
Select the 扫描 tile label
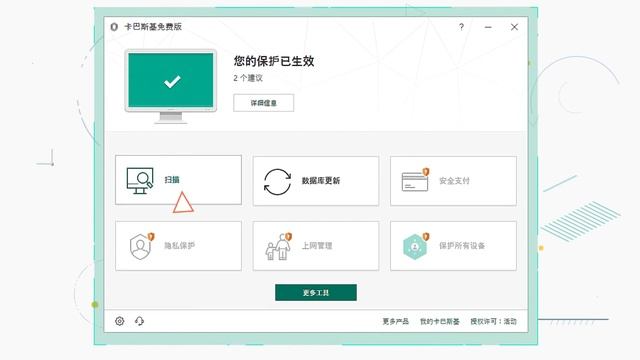pyautogui.click(x=172, y=180)
